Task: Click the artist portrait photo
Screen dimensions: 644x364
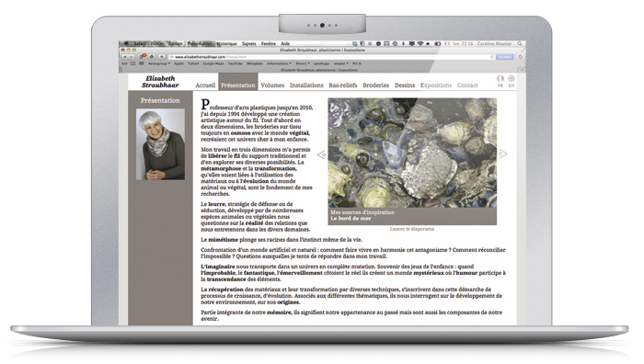Action: 161,144
